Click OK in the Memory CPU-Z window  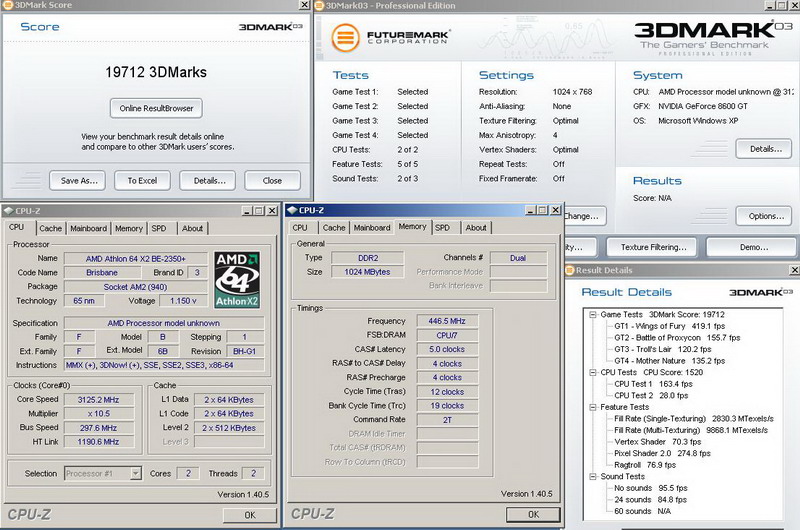pos(533,515)
